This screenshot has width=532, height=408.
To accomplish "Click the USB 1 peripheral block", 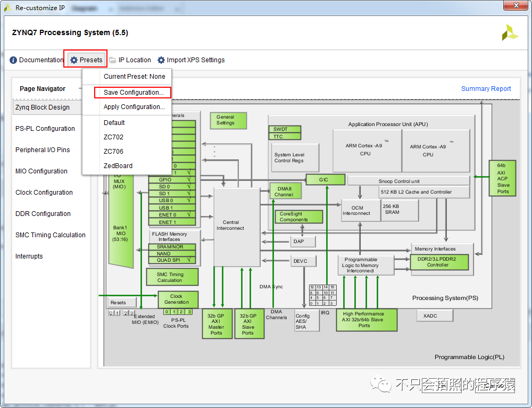I will [x=172, y=208].
